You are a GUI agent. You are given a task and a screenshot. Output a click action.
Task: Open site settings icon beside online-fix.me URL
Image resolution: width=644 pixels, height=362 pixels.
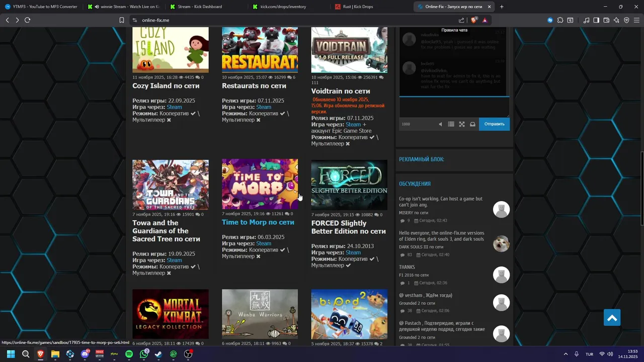pyautogui.click(x=134, y=20)
